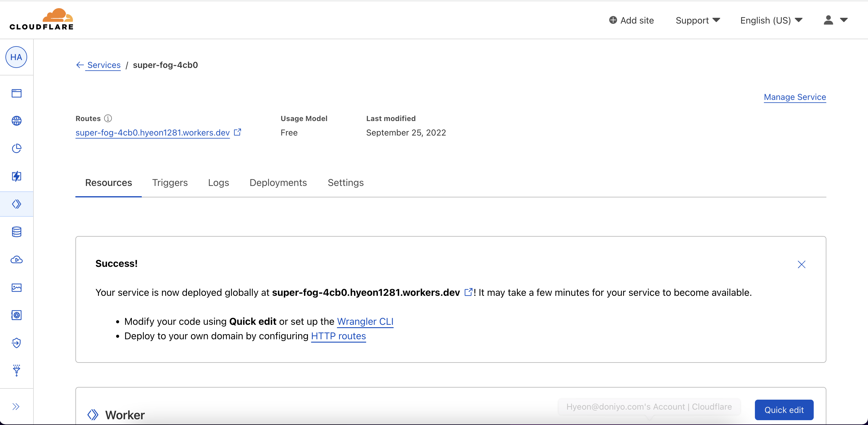
Task: Open the Analytics pie chart icon
Action: click(x=17, y=149)
